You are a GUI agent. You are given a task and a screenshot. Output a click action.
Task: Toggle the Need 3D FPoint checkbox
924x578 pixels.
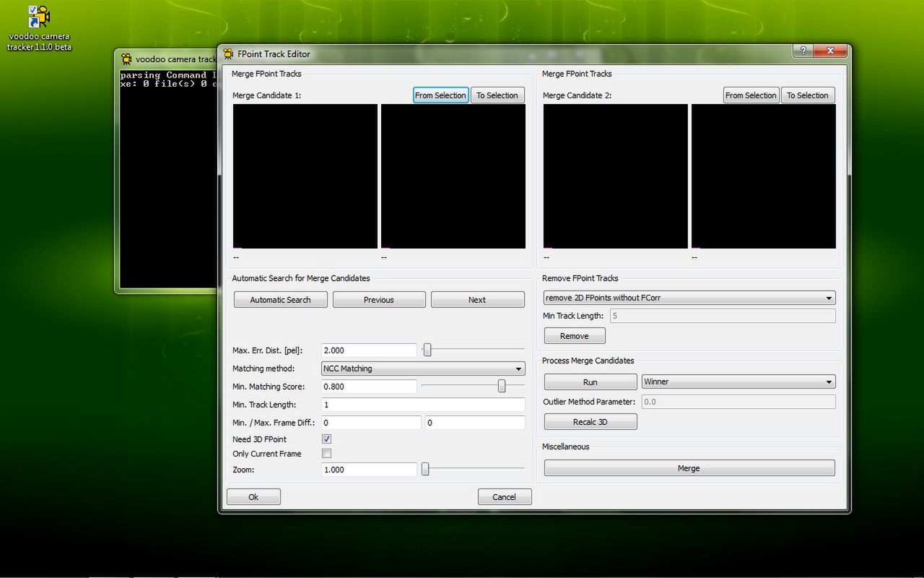pos(326,439)
